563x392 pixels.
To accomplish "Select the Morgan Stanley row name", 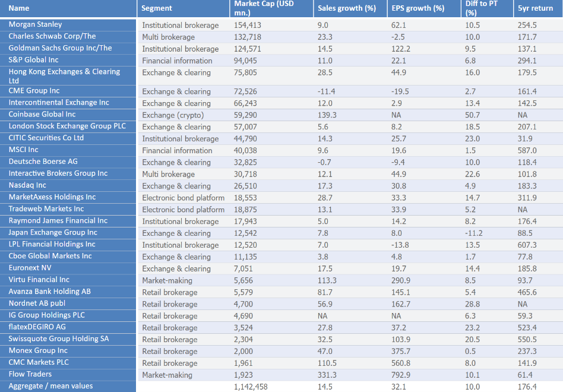I will pos(35,24).
